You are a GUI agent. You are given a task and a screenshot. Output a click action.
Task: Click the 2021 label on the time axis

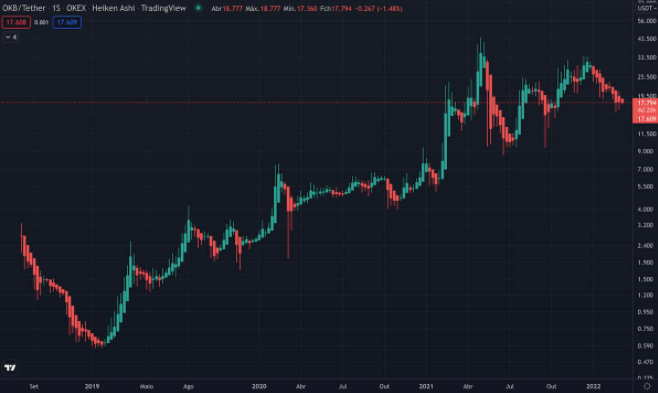[426, 386]
